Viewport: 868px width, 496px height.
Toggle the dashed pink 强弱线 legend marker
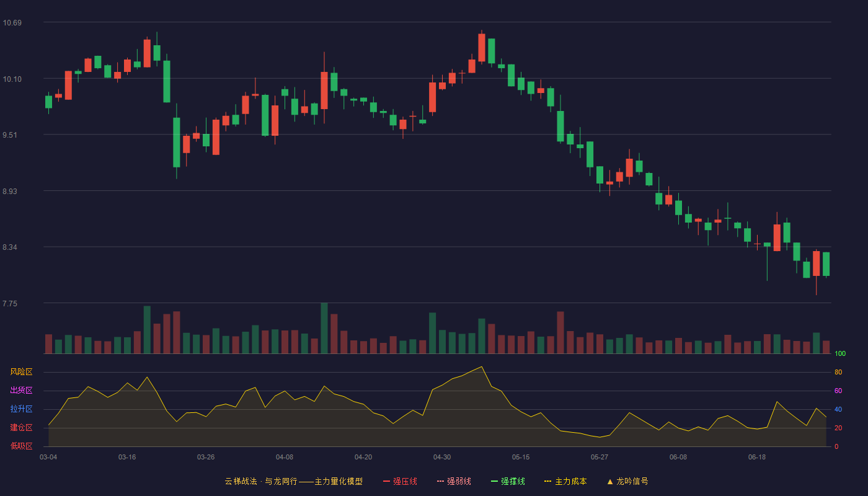440,481
